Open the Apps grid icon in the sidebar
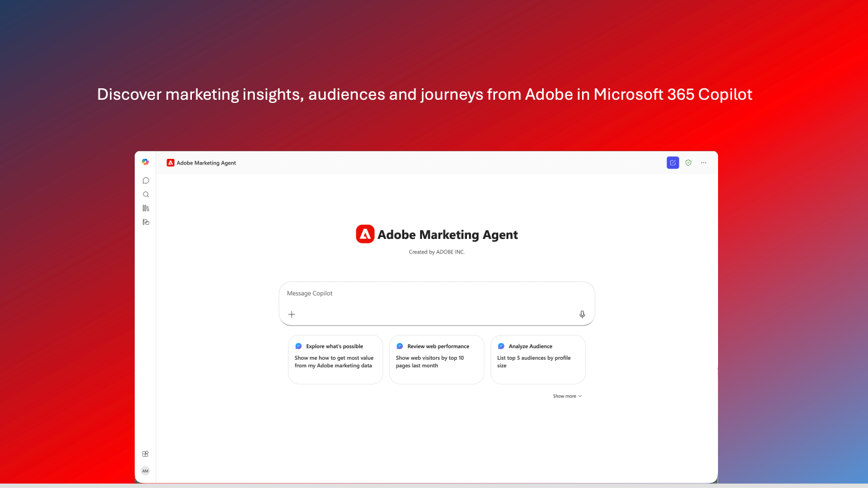This screenshot has height=488, width=868. point(146,454)
